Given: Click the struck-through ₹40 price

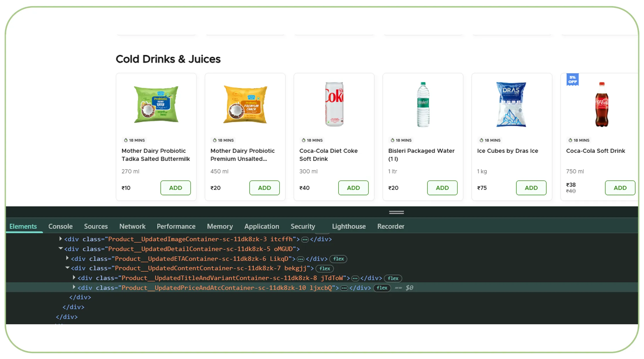Looking at the screenshot, I should (x=571, y=191).
